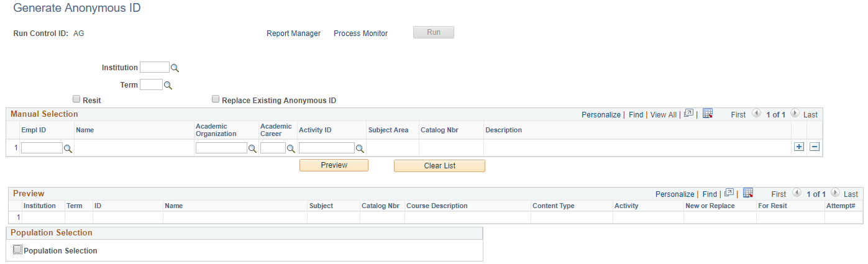Focus the Term input field
Viewport: 868px width, 264px height.
(151, 84)
